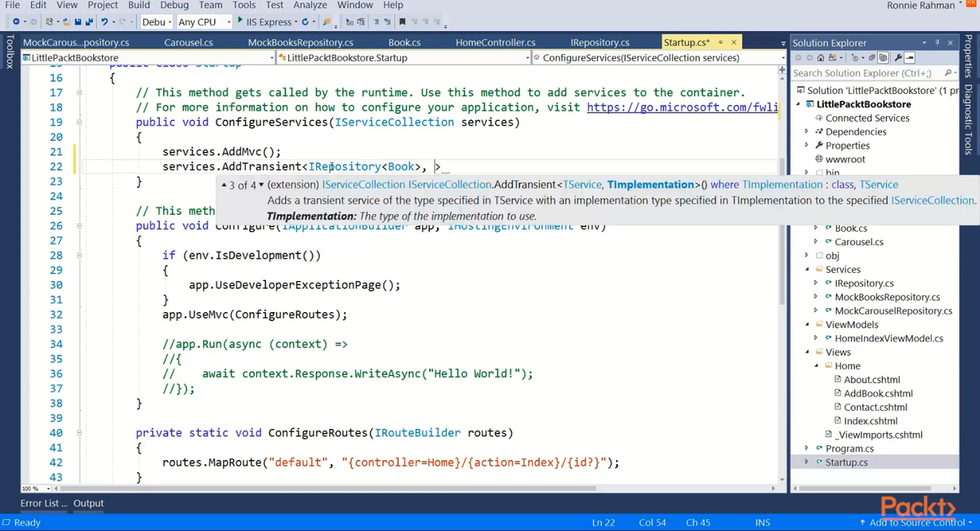Collapse the if block outline at line 28
The width and height of the screenshot is (980, 531).
79,256
